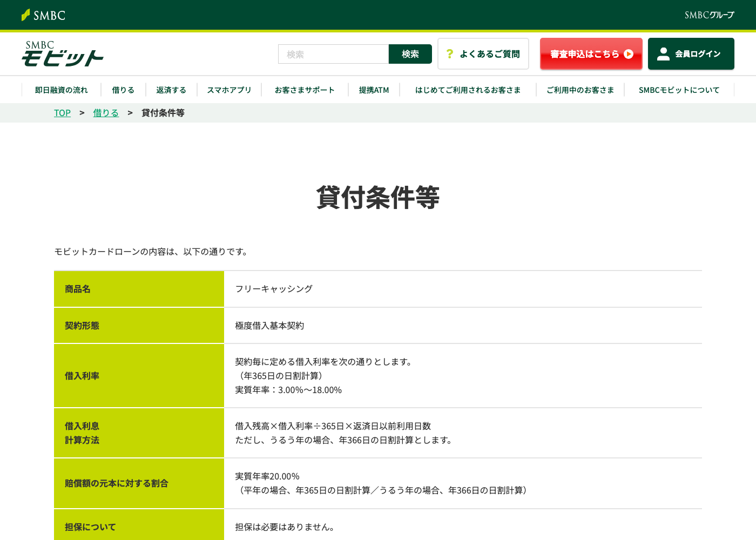756x540 pixels.
Task: Open はじめてご利用されるお客さま menu
Action: (x=468, y=90)
